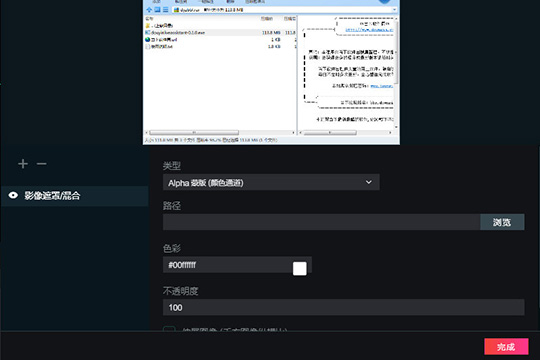Toggle the partially visible checkbox below opacity
Viewport: 540px width, 360px height.
(x=169, y=329)
